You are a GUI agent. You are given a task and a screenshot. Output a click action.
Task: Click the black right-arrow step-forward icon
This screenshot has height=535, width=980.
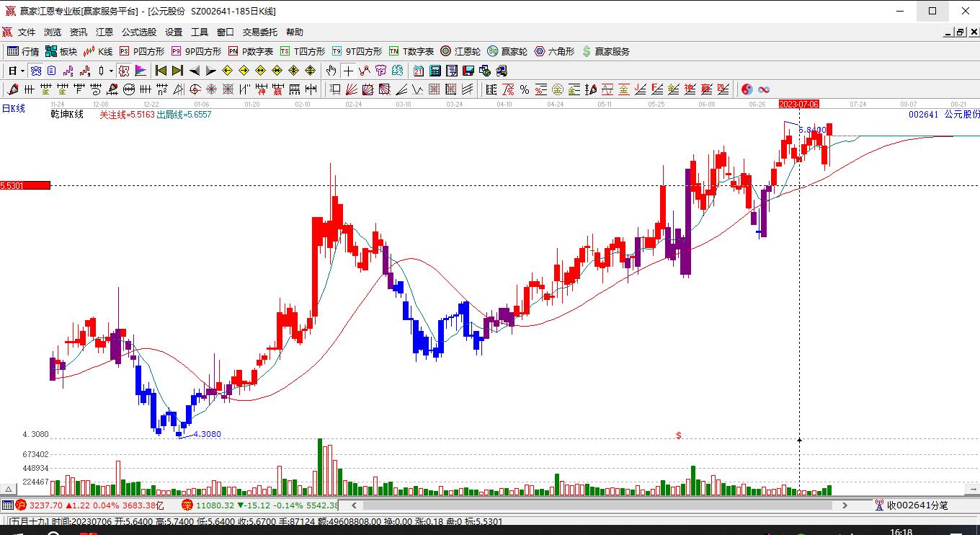coord(211,71)
